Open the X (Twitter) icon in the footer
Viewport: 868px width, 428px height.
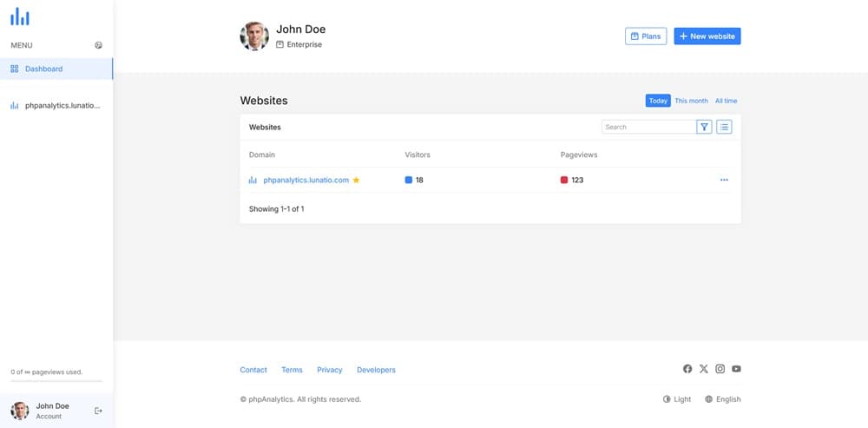[x=704, y=369]
